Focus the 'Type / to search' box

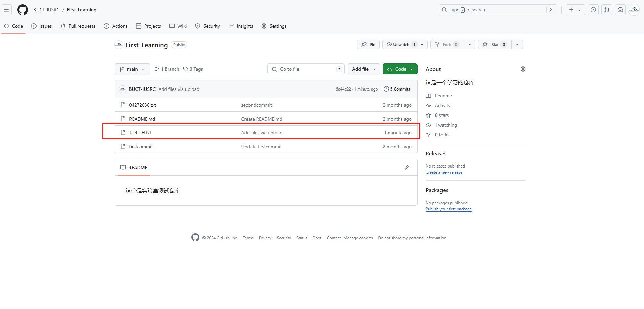point(498,10)
